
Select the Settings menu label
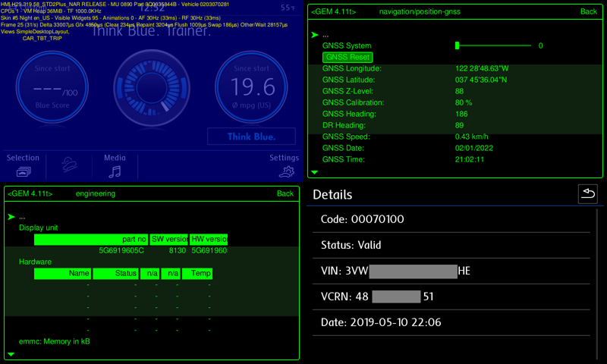tap(284, 158)
